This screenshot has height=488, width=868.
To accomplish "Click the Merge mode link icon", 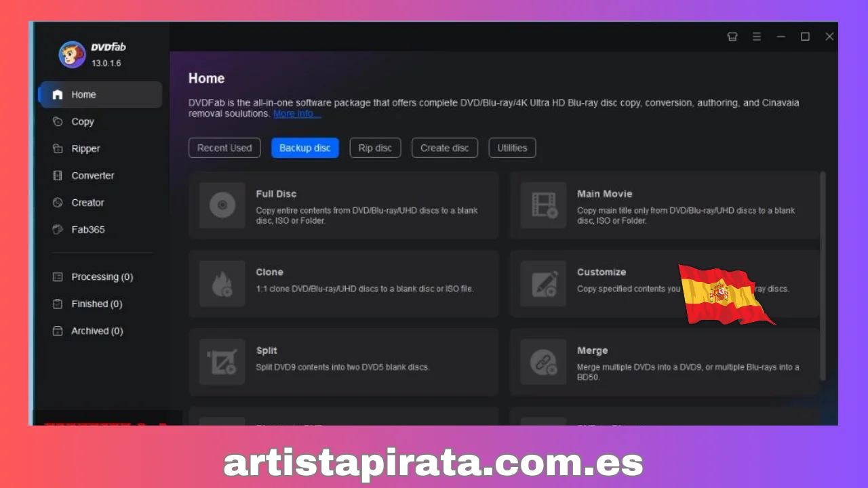I will click(x=543, y=362).
